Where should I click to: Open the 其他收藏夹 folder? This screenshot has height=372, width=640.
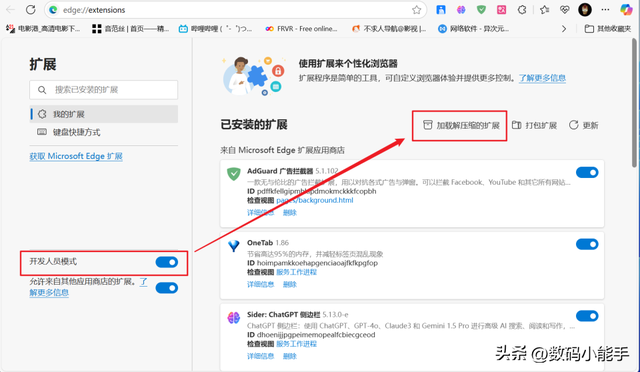(608, 29)
